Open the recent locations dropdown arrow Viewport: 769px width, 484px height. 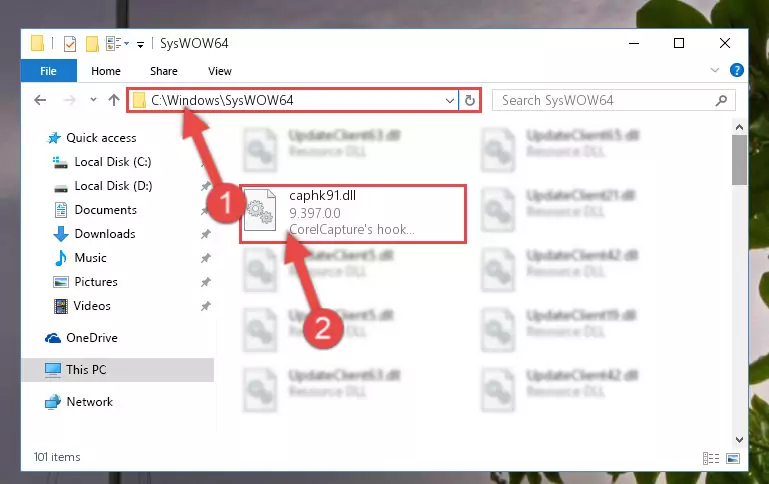tap(93, 100)
